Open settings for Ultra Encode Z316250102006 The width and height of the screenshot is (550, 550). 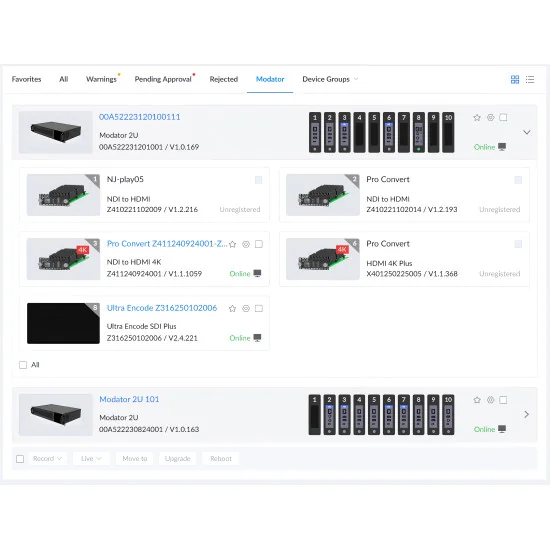tap(246, 308)
